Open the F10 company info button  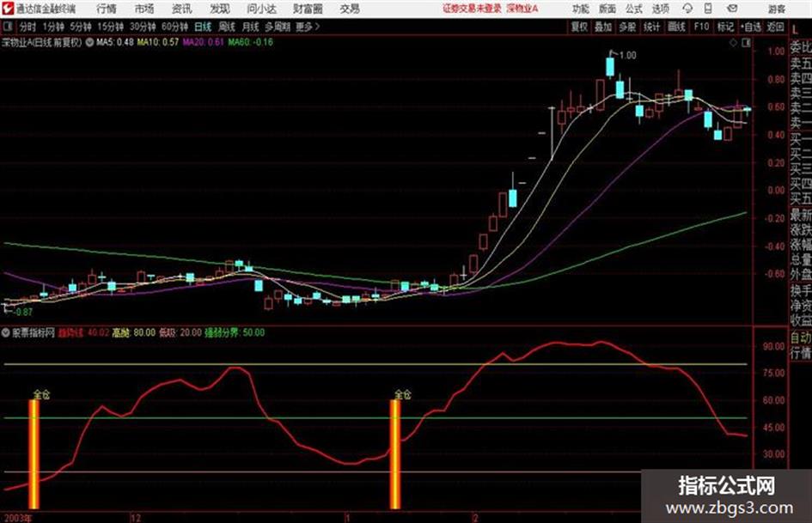pyautogui.click(x=701, y=27)
